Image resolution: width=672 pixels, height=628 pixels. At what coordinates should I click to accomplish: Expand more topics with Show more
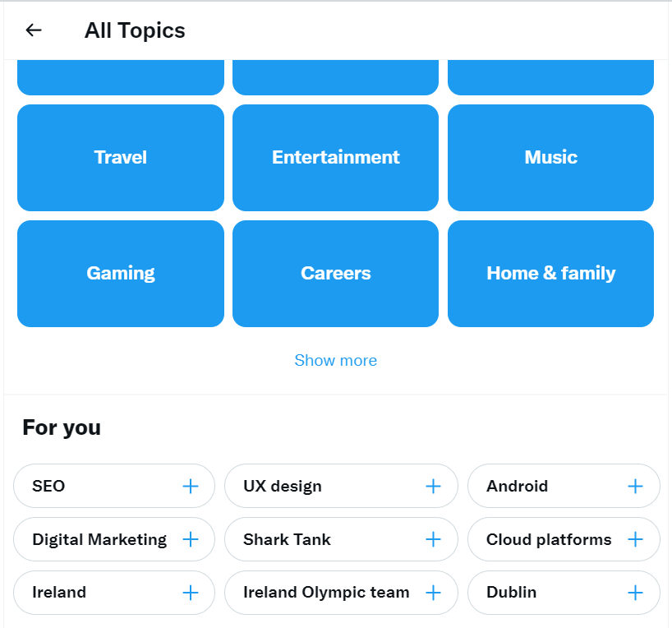335,360
